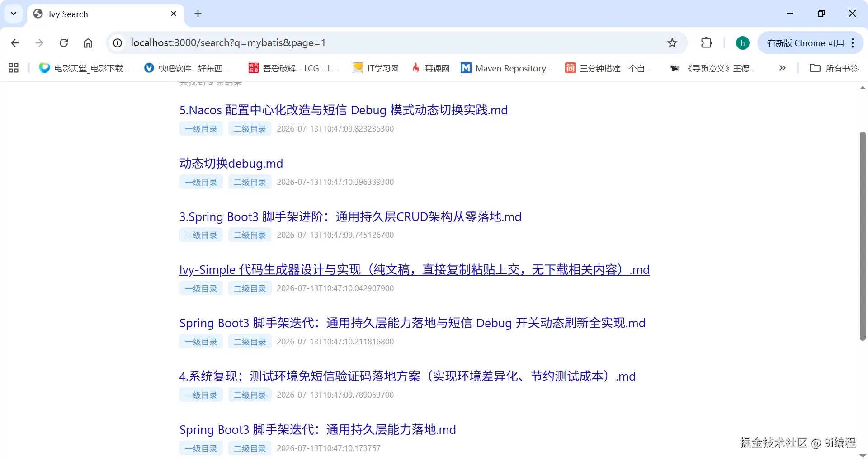This screenshot has width=868, height=461.
Task: Open the IT学习网 bookmark
Action: (376, 68)
